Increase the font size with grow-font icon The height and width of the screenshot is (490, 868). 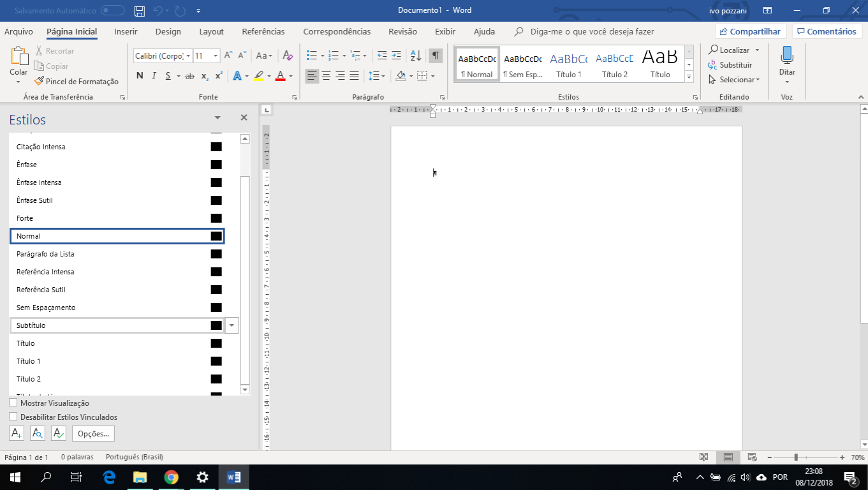pos(228,56)
